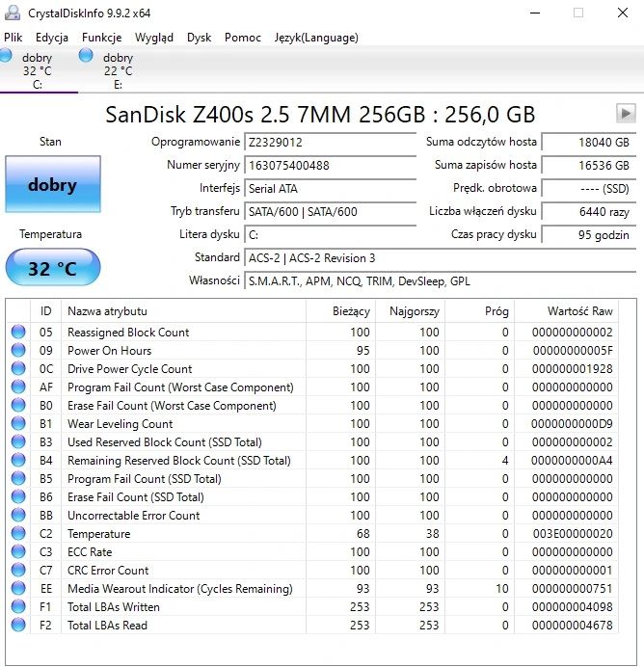Open the Język(Language) menu
This screenshot has height=667, width=644.
click(x=316, y=38)
